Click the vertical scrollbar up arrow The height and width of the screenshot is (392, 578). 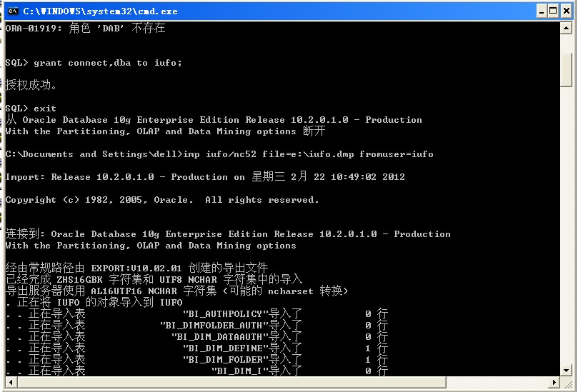tap(566, 28)
